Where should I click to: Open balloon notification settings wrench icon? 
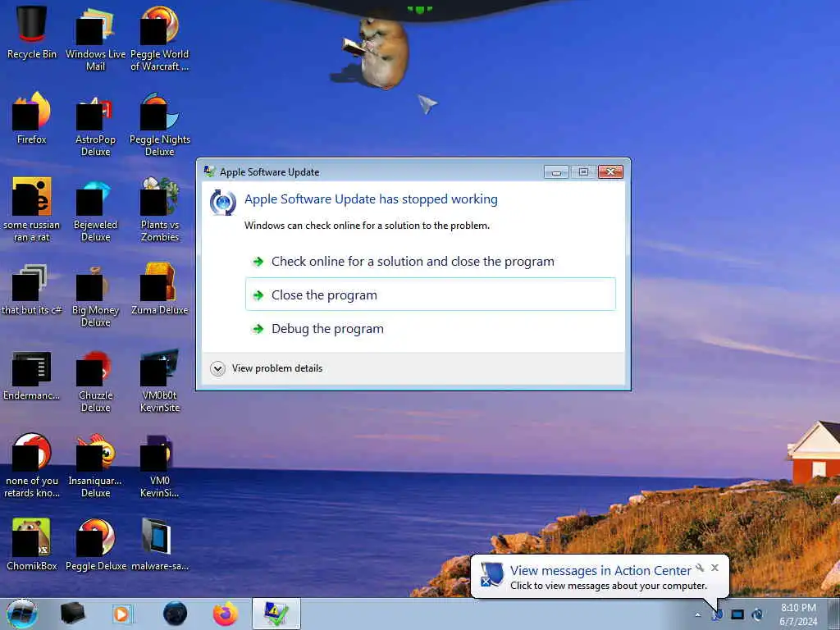700,568
